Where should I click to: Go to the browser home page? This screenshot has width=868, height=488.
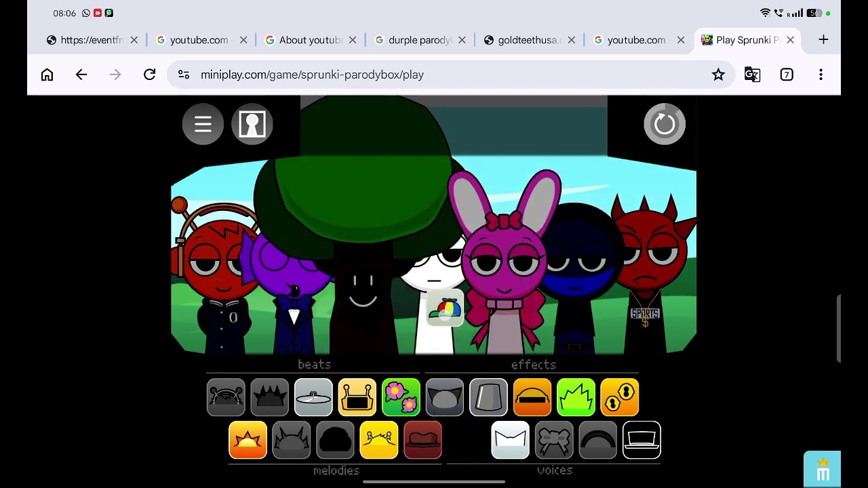coord(47,75)
